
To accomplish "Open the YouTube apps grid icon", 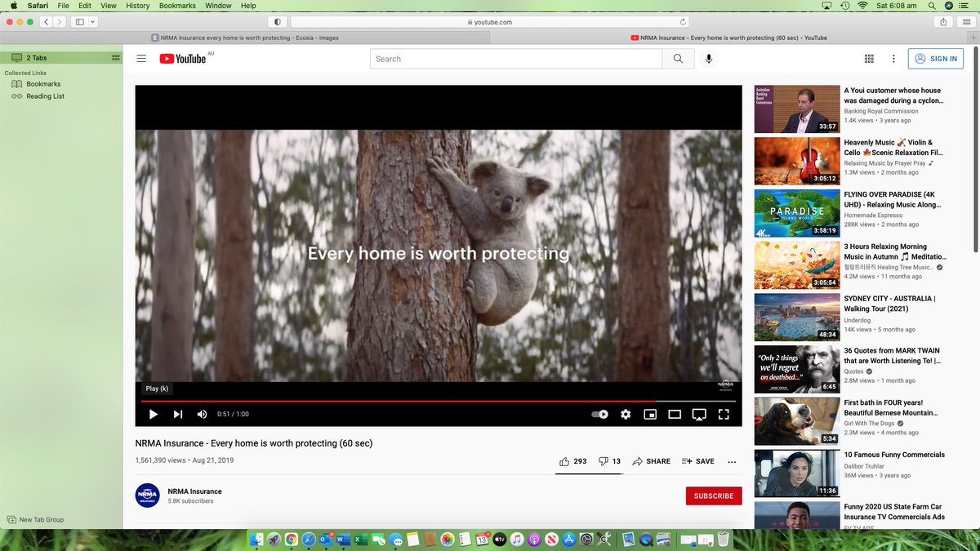I will 869,59.
